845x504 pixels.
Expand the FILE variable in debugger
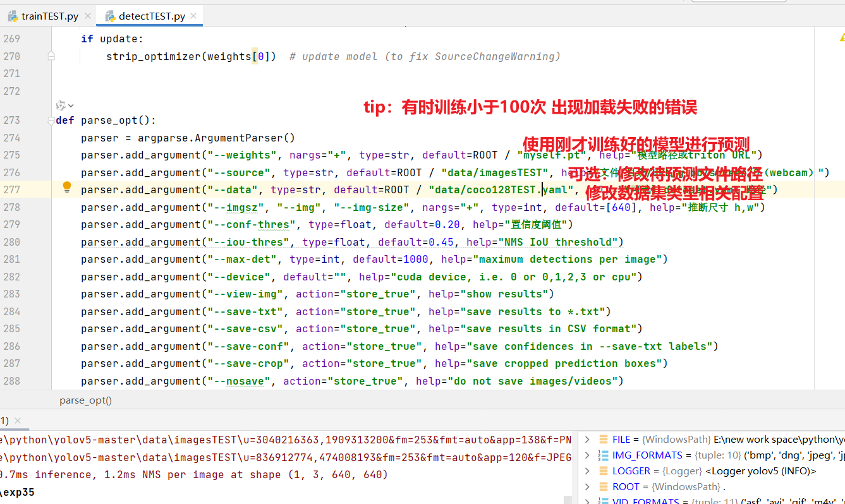click(587, 439)
